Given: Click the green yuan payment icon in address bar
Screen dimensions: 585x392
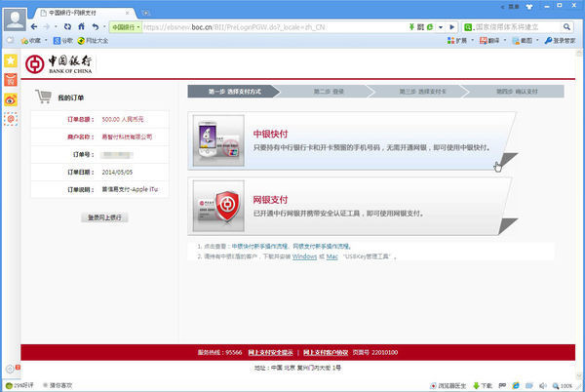Looking at the screenshot, I should click(x=411, y=27).
